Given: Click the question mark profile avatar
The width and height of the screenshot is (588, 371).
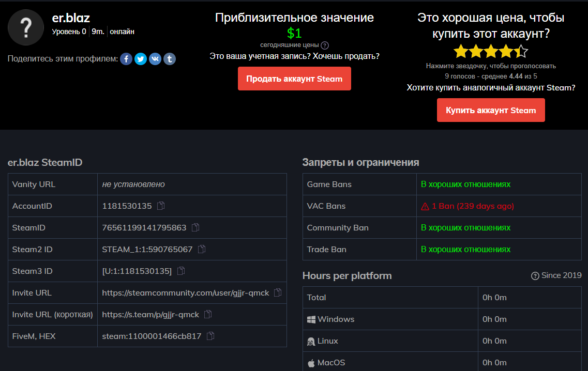Looking at the screenshot, I should [x=26, y=27].
